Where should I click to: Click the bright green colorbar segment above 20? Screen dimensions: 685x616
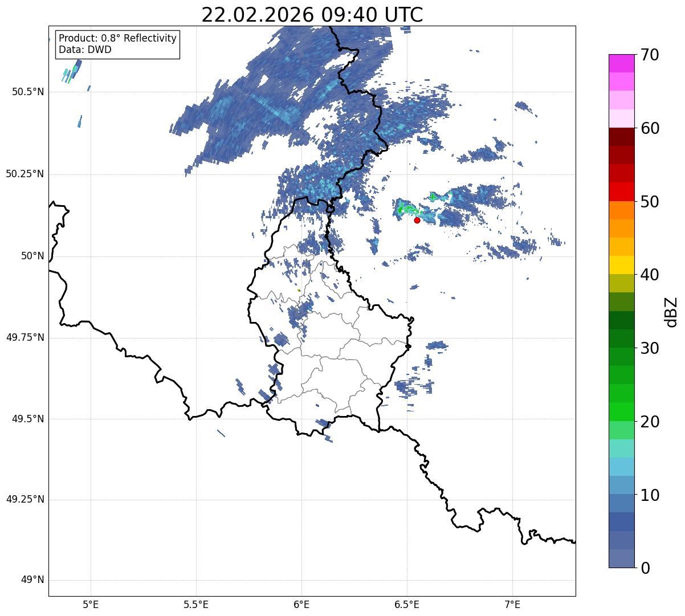click(622, 411)
